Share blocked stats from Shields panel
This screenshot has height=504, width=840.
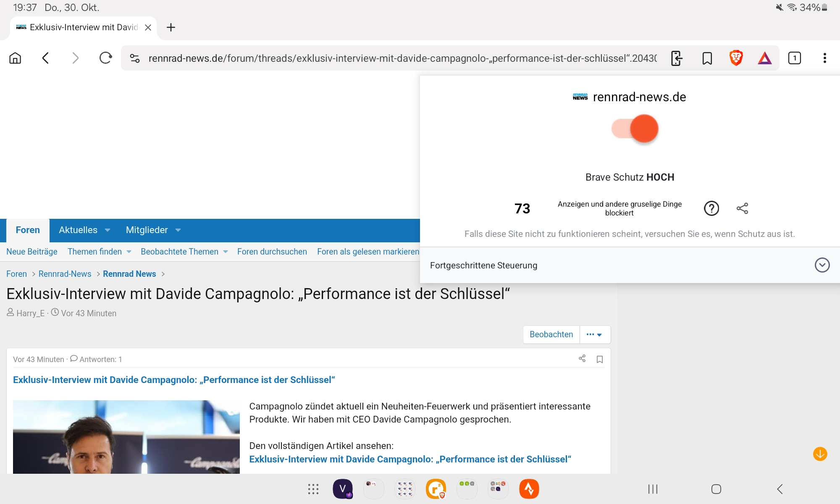[742, 208]
